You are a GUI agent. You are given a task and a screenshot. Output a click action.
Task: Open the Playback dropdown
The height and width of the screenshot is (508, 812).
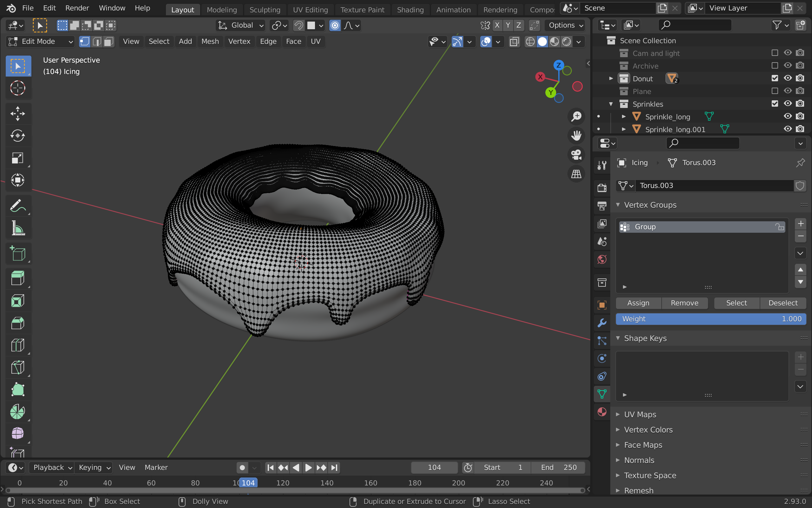point(52,467)
